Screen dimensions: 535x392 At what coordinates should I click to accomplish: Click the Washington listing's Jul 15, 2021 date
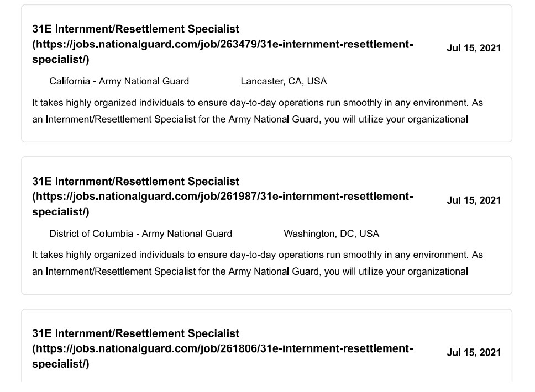(x=474, y=200)
